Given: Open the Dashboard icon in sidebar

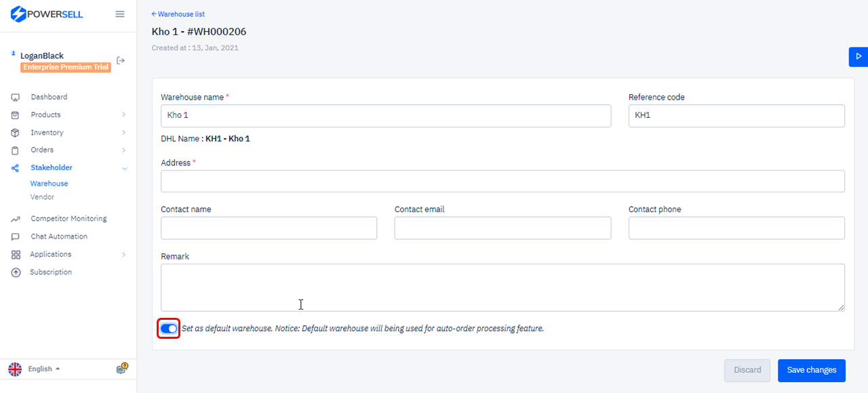Looking at the screenshot, I should (x=16, y=97).
